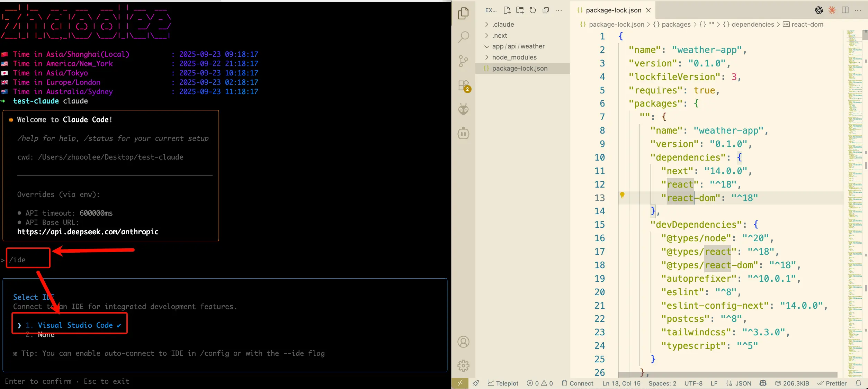The height and width of the screenshot is (389, 868).
Task: Collapse all folders in Explorer
Action: tap(546, 10)
